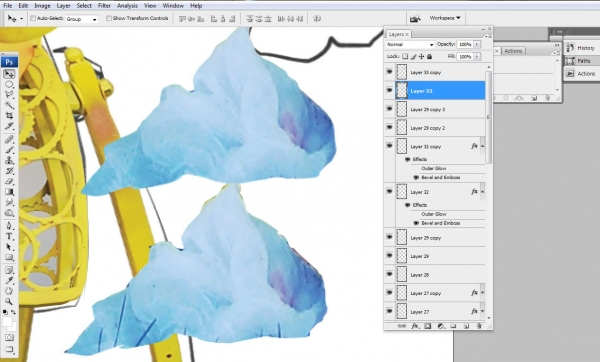This screenshot has height=362, width=600.
Task: Open the Opacity slider arrow
Action: (x=477, y=44)
